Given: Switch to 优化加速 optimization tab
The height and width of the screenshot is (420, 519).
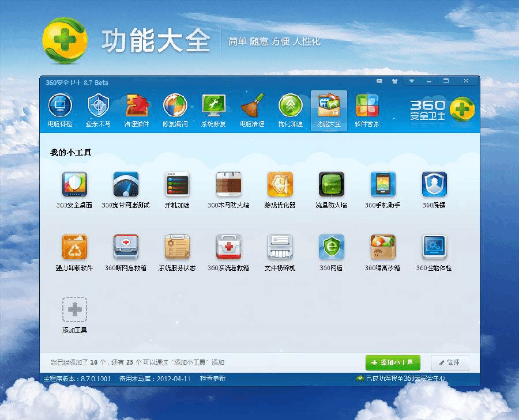Looking at the screenshot, I should point(290,111).
